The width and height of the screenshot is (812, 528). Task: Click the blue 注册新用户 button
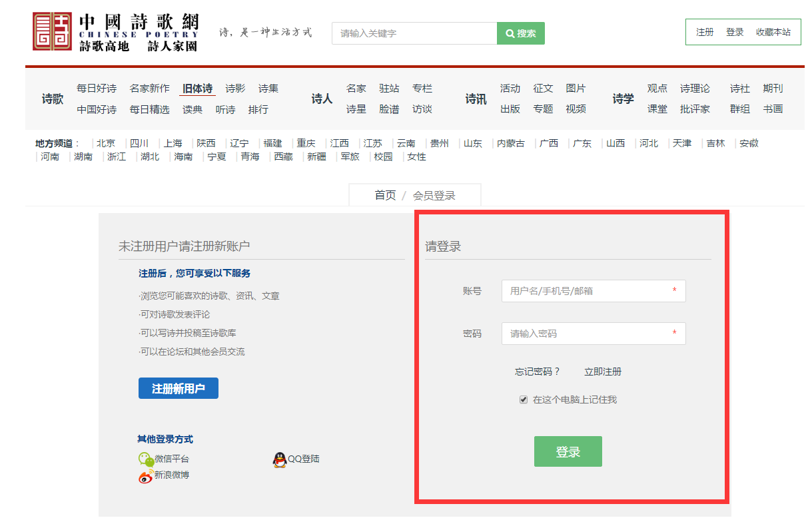(x=178, y=389)
